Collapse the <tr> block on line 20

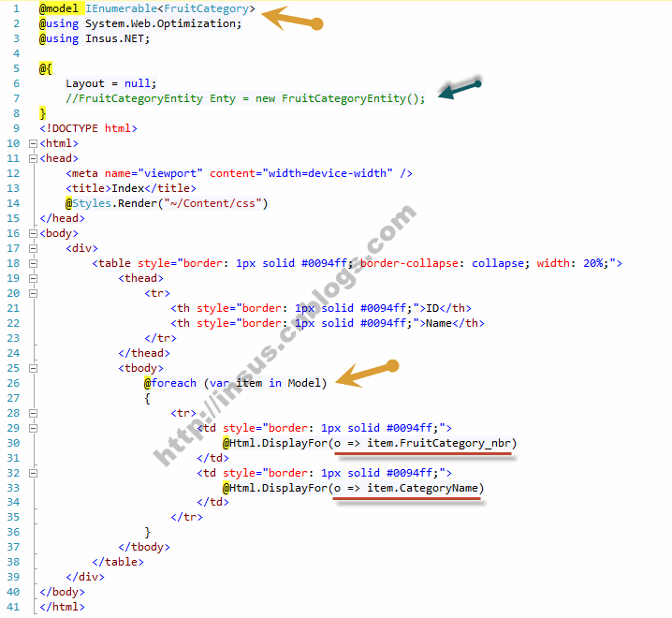(x=33, y=294)
